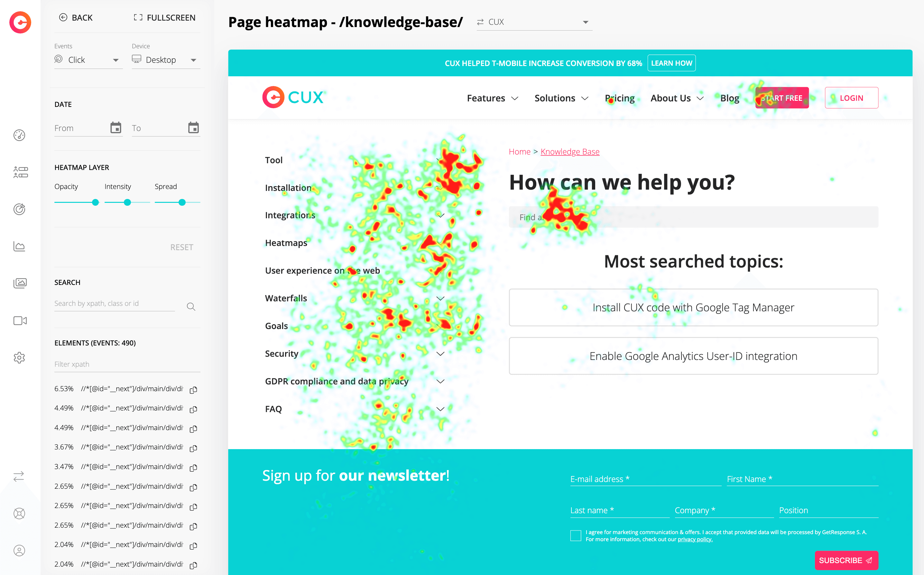The height and width of the screenshot is (575, 924).
Task: Click the Company newsletter field
Action: coord(724,510)
